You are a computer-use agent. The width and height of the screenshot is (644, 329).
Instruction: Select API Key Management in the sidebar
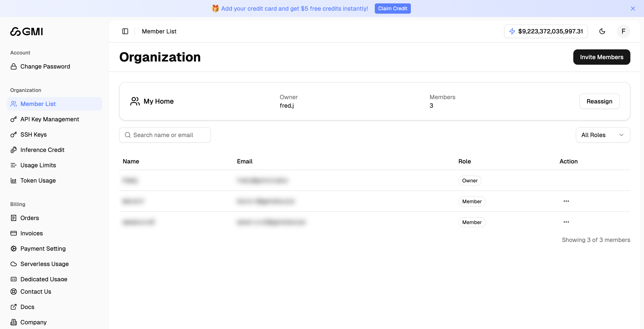[49, 119]
